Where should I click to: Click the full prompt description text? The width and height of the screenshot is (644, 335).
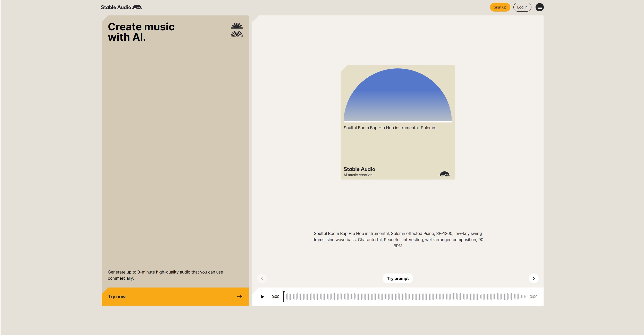pyautogui.click(x=397, y=240)
